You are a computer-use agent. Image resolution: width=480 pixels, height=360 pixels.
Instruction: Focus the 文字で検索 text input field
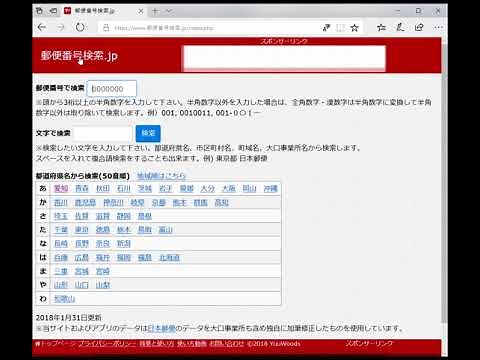point(103,133)
